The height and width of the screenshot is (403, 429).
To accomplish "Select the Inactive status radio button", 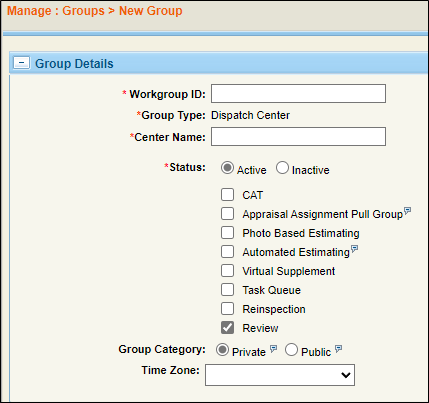I will pyautogui.click(x=282, y=168).
